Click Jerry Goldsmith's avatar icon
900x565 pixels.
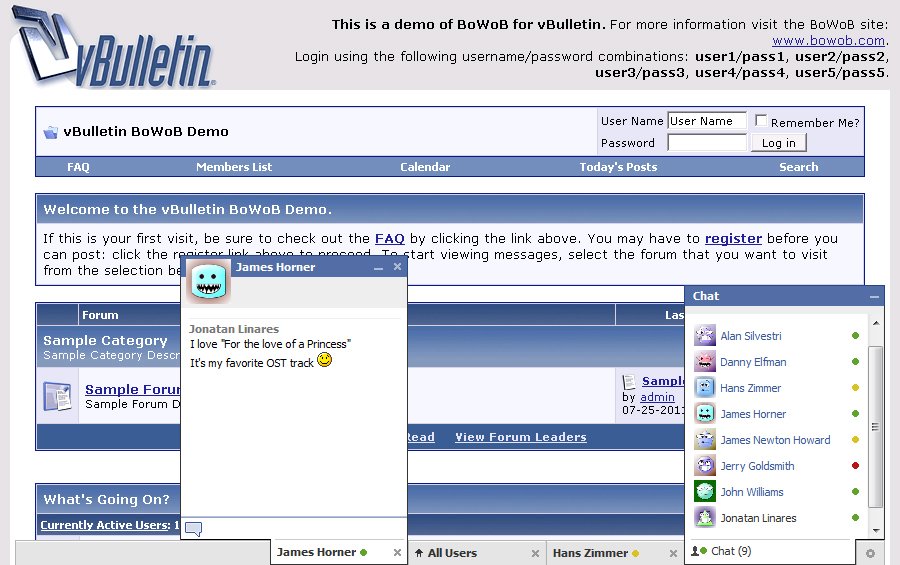[x=705, y=466]
